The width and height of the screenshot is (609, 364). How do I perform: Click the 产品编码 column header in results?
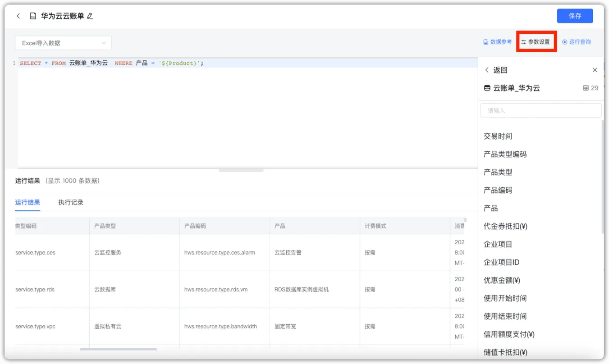(x=224, y=226)
